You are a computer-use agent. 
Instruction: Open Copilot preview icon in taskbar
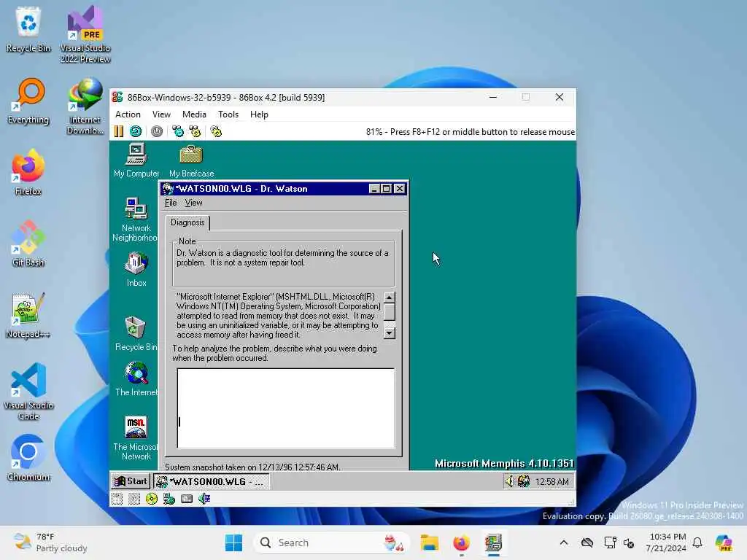(x=724, y=542)
